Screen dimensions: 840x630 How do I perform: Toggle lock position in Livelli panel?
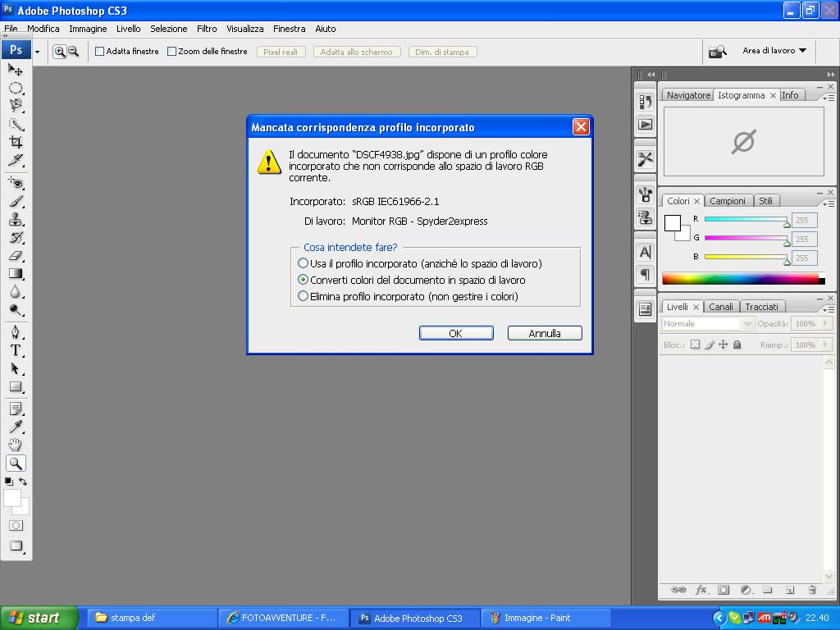[724, 345]
